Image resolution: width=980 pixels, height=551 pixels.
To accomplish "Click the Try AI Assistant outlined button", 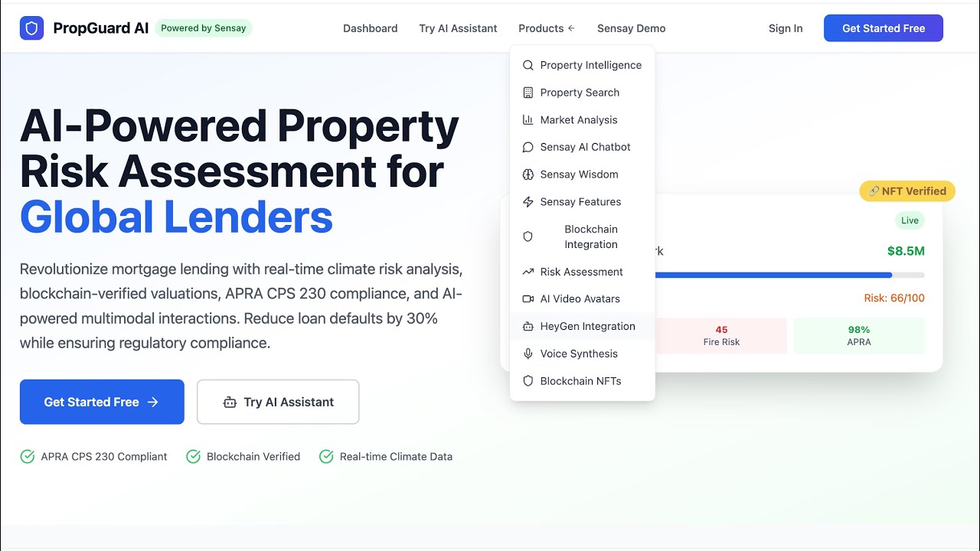I will [x=278, y=402].
